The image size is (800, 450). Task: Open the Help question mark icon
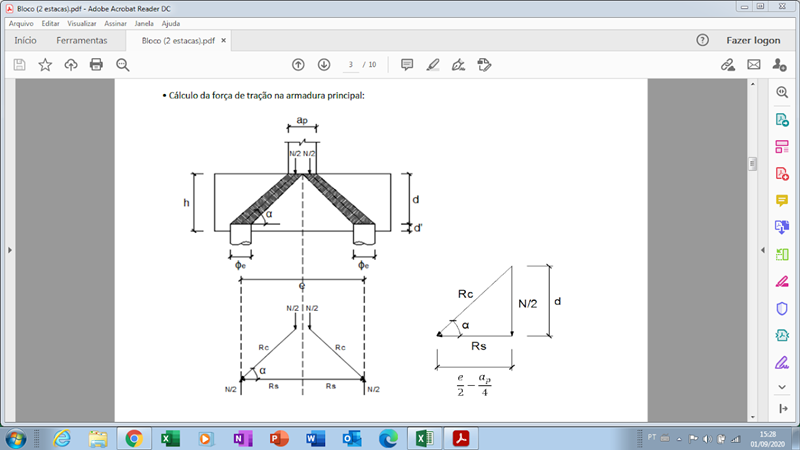(703, 40)
